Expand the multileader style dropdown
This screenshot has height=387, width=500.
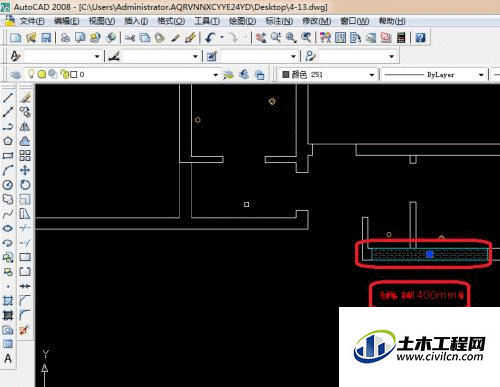coord(392,56)
